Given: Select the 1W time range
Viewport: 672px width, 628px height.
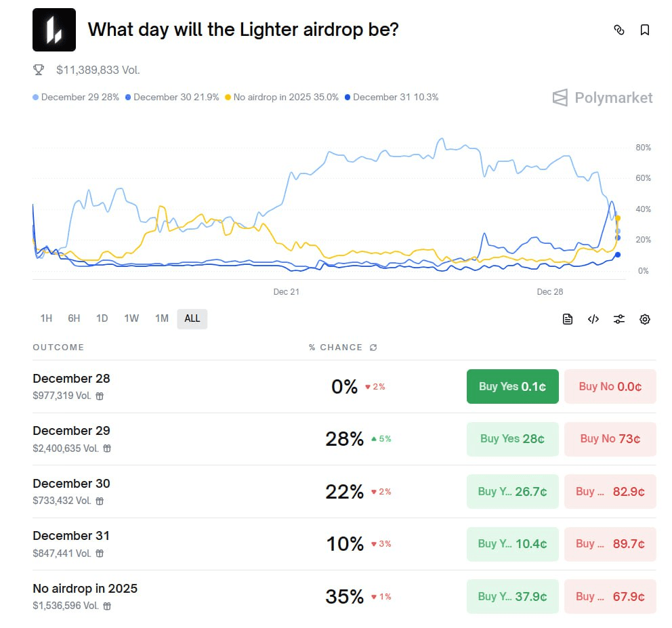Looking at the screenshot, I should click(x=131, y=318).
